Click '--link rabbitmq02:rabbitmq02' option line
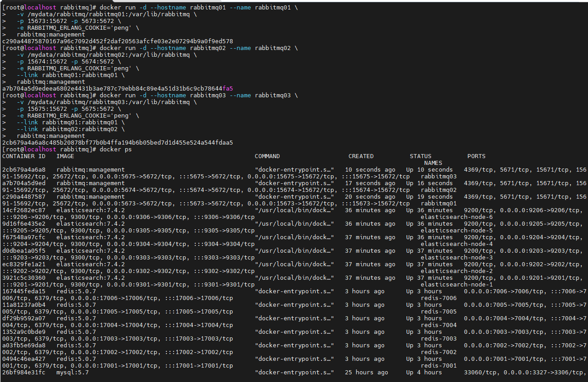This screenshot has width=588, height=382. pyautogui.click(x=71, y=129)
